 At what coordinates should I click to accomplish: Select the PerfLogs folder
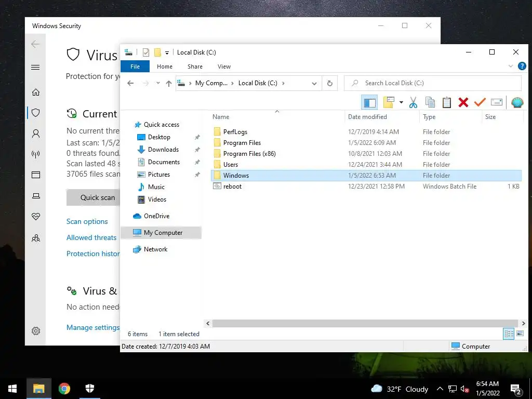pos(235,131)
